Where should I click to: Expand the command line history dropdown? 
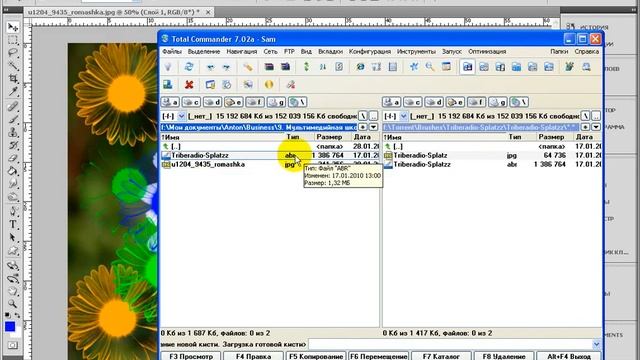click(x=596, y=344)
